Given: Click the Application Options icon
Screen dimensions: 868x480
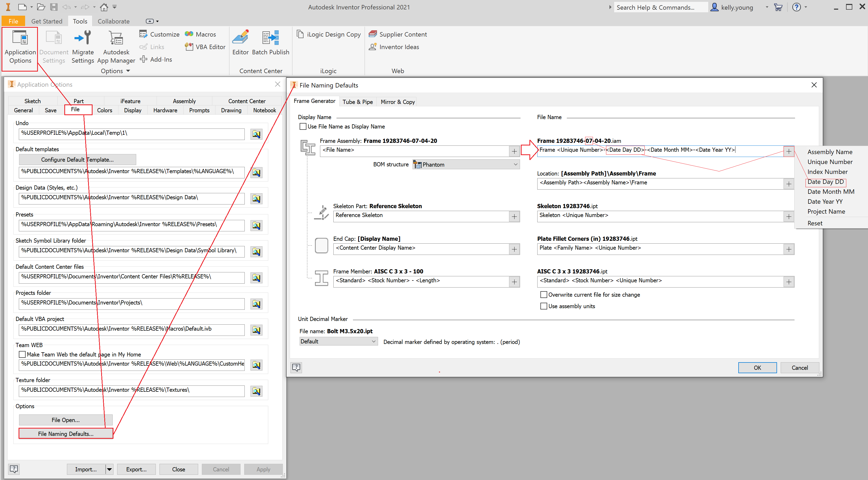Looking at the screenshot, I should tap(20, 38).
